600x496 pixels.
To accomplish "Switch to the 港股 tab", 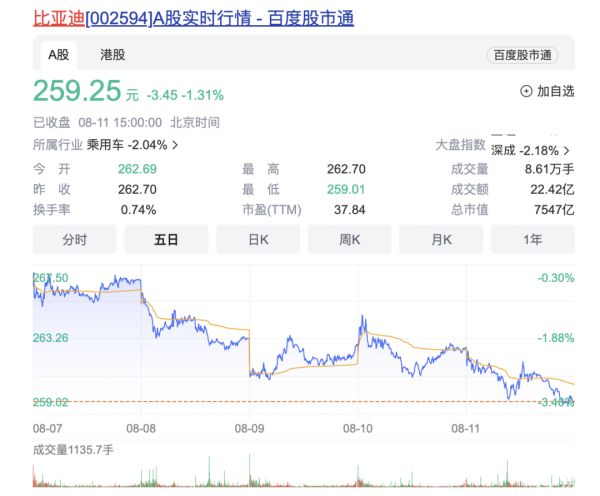I will (x=113, y=54).
